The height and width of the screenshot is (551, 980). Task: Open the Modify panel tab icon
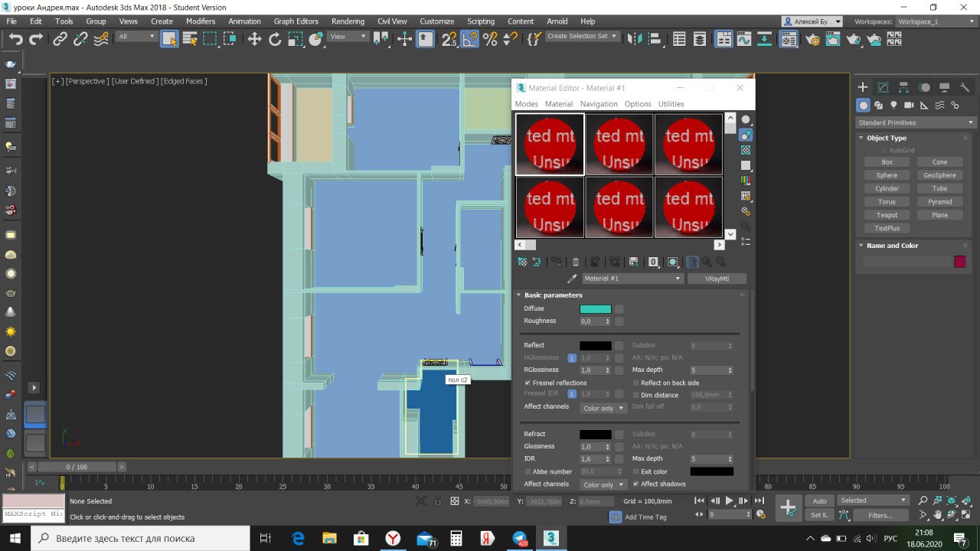coord(884,87)
